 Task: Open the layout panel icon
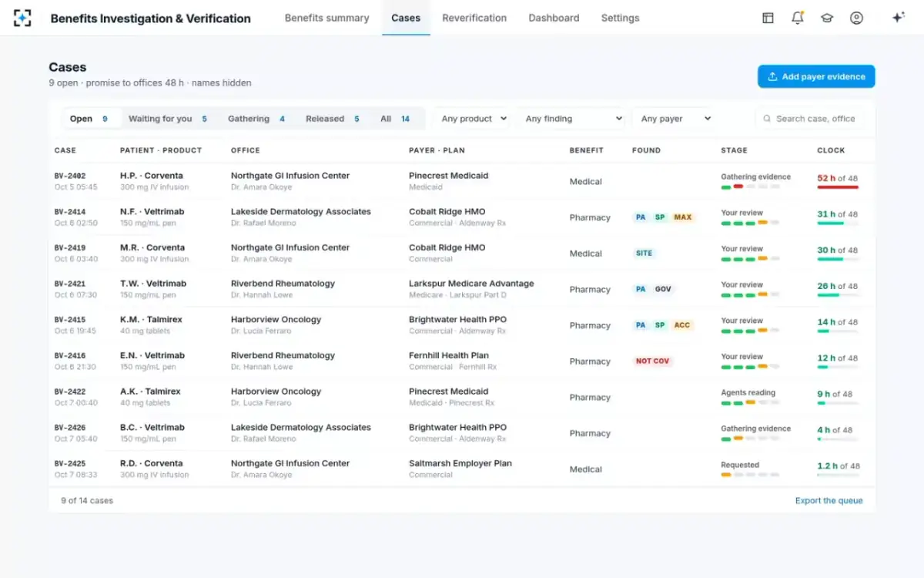tap(768, 18)
